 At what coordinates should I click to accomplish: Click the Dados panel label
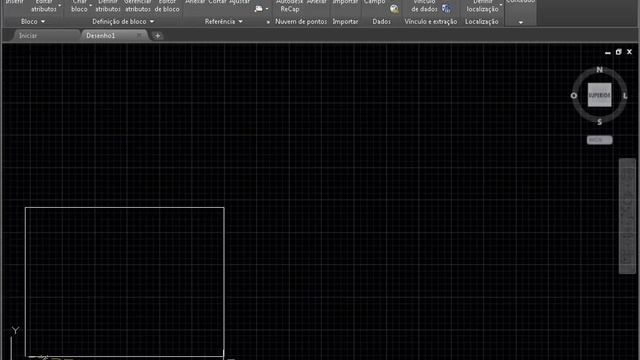pyautogui.click(x=382, y=22)
